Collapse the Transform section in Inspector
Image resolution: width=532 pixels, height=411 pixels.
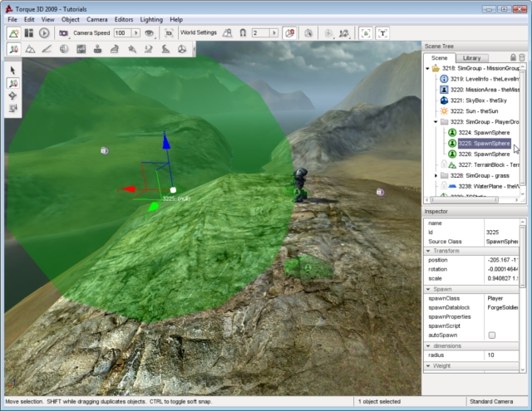point(428,251)
